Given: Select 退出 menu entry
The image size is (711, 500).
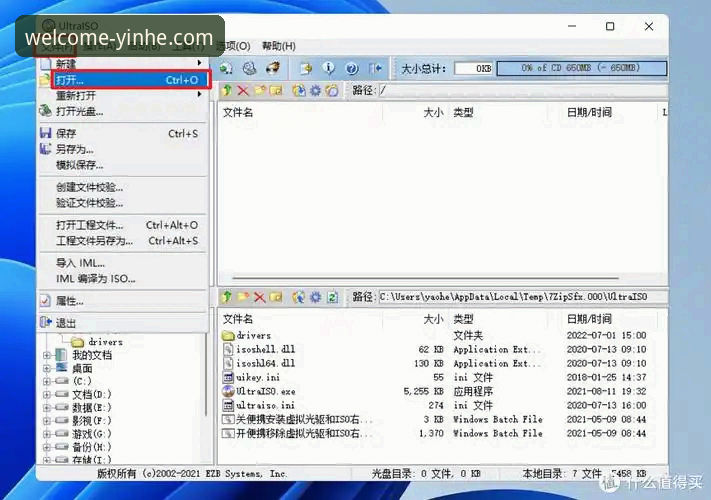Looking at the screenshot, I should [x=122, y=323].
